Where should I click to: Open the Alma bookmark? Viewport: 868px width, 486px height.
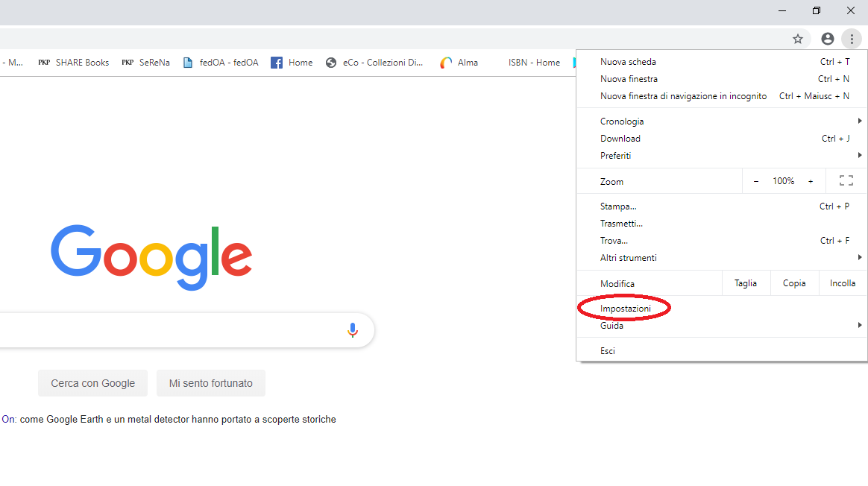459,63
